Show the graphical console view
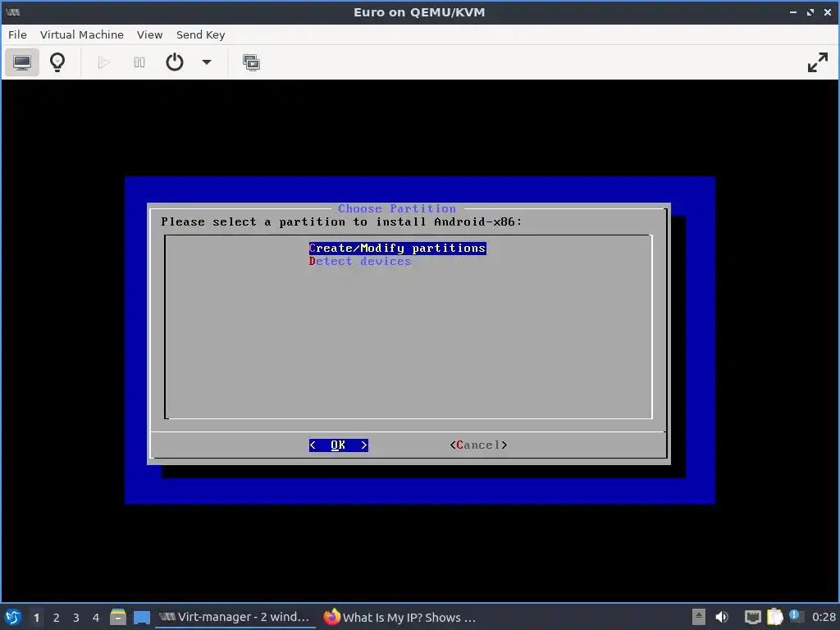This screenshot has height=630, width=840. [x=22, y=62]
